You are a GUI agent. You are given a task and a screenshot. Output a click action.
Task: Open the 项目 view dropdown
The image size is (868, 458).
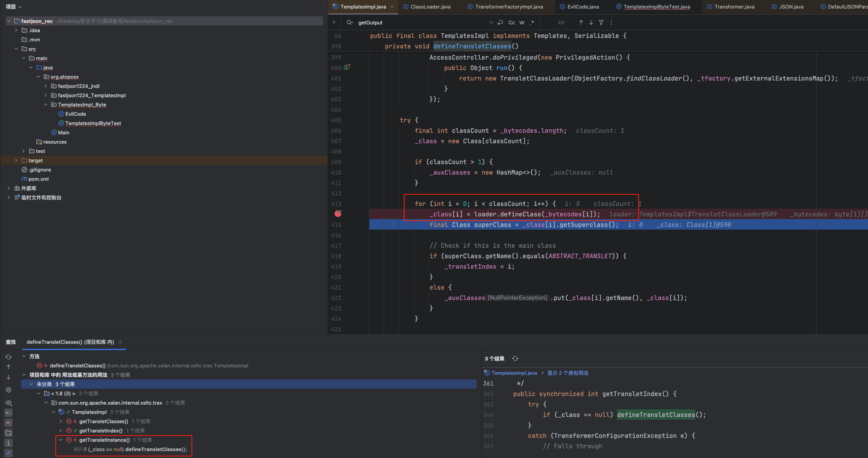[14, 7]
